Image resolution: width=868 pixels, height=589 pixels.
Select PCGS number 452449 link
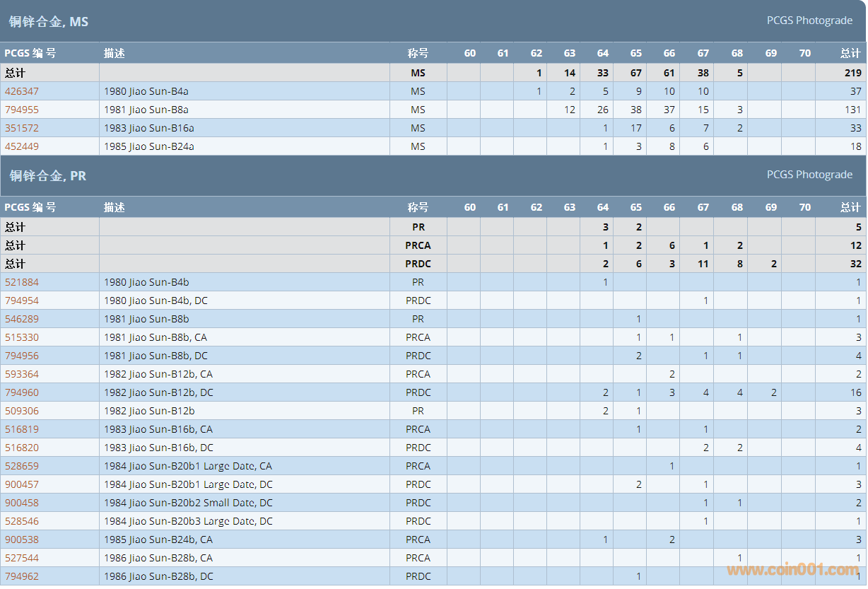pos(22,146)
